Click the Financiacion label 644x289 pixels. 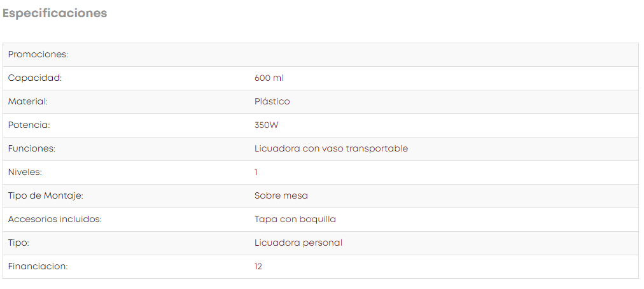pos(38,267)
